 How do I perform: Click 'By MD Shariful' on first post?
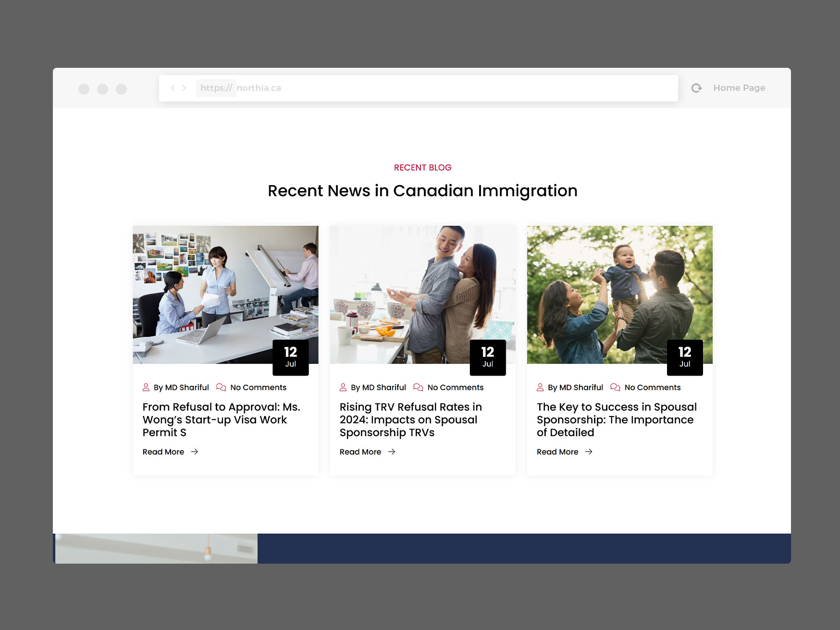pos(181,387)
